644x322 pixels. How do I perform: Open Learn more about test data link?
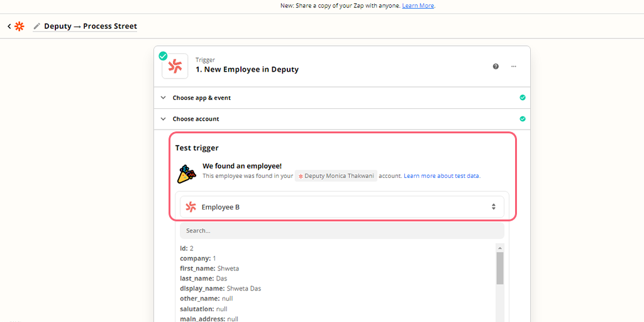(x=442, y=176)
